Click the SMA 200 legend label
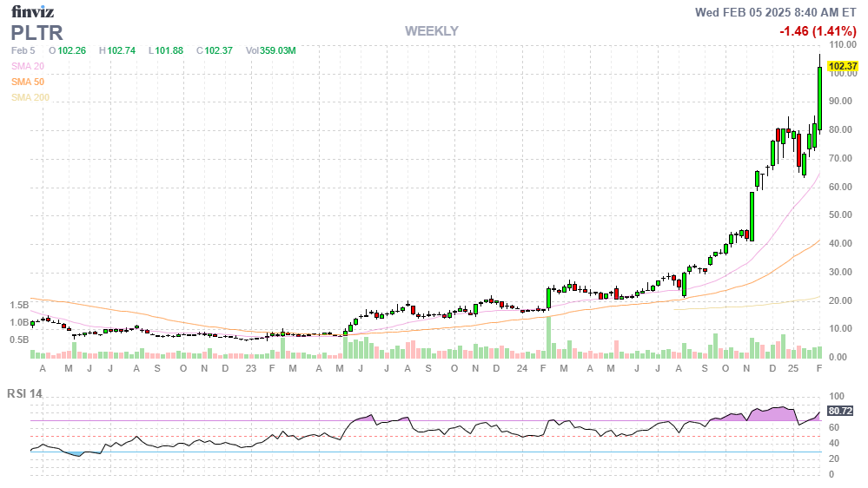Image resolution: width=868 pixels, height=488 pixels. (x=30, y=97)
